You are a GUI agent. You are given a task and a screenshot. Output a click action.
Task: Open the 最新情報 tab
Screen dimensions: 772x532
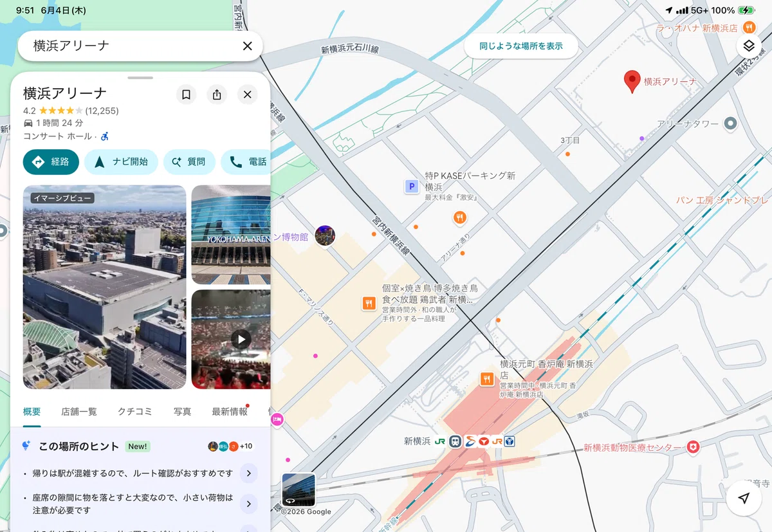pos(230,412)
